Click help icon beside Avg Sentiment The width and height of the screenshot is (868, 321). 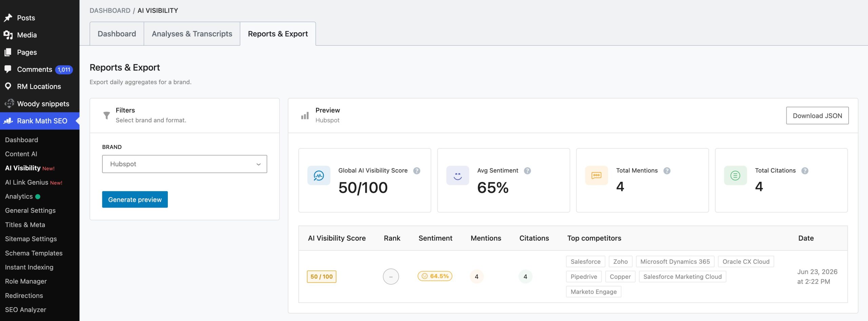pos(527,171)
